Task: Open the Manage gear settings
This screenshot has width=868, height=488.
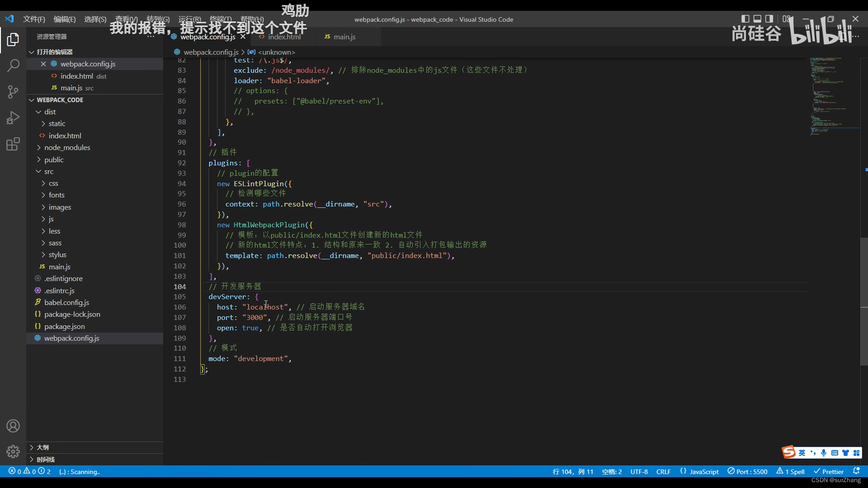Action: (13, 451)
